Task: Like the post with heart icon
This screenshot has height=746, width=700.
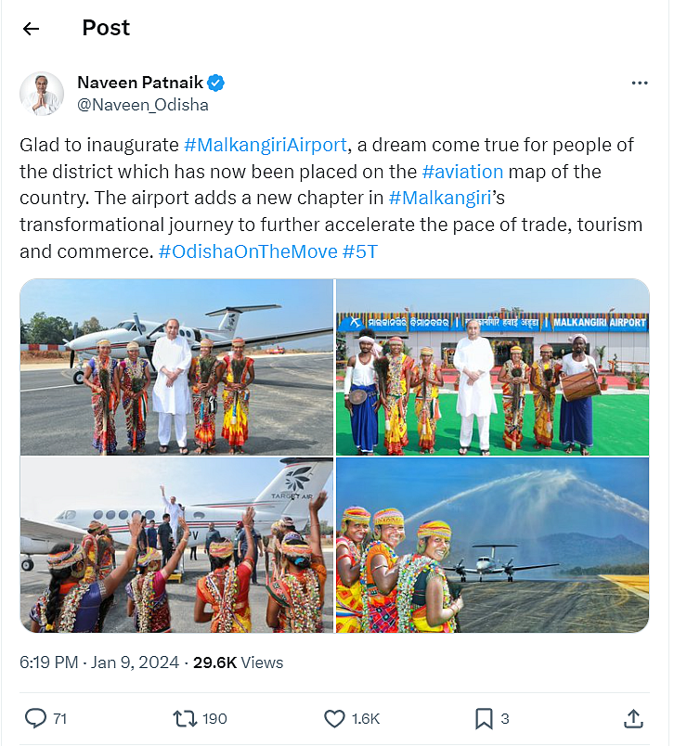Action: coord(334,718)
